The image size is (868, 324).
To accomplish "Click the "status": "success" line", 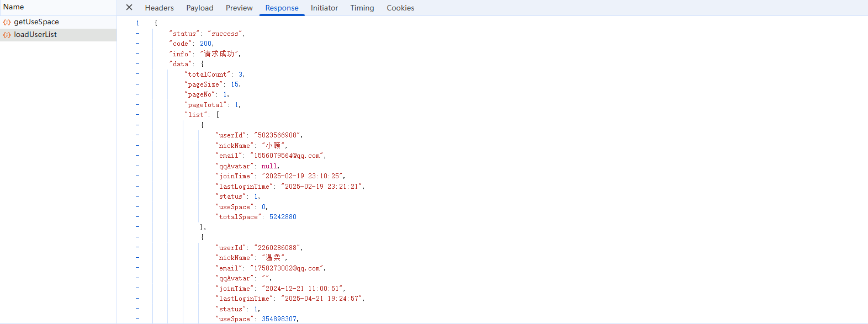I will pyautogui.click(x=207, y=34).
